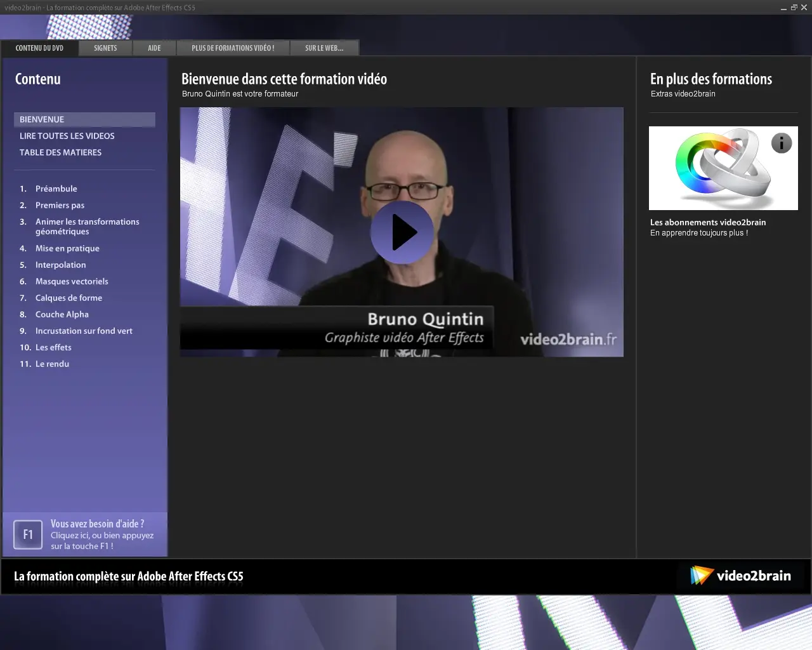Close the video2brain window
The image size is (812, 650).
[x=804, y=8]
